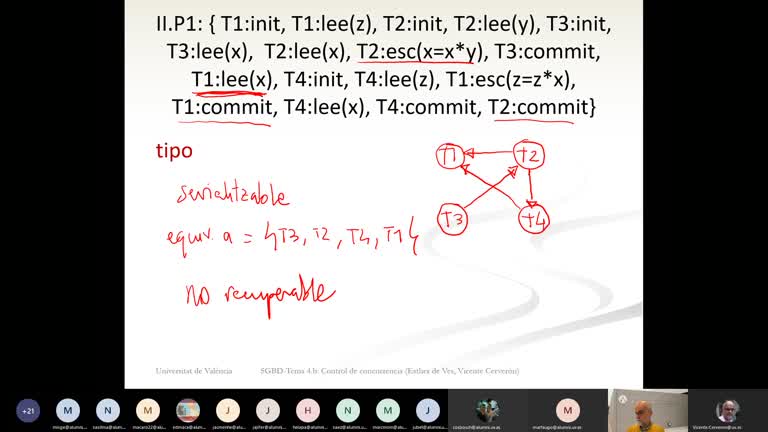768x432 pixels.
Task: Click the underlined 'T1:commit' text
Action: (x=222, y=107)
